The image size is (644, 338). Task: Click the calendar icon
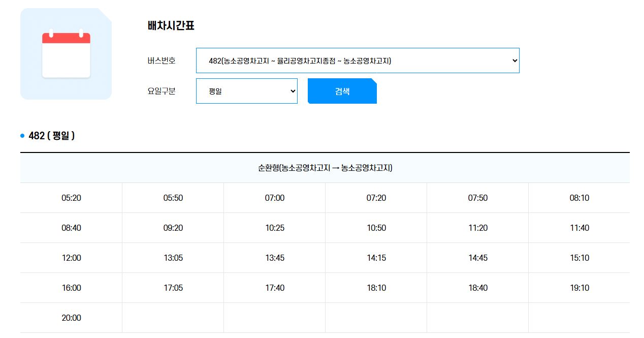pyautogui.click(x=66, y=54)
